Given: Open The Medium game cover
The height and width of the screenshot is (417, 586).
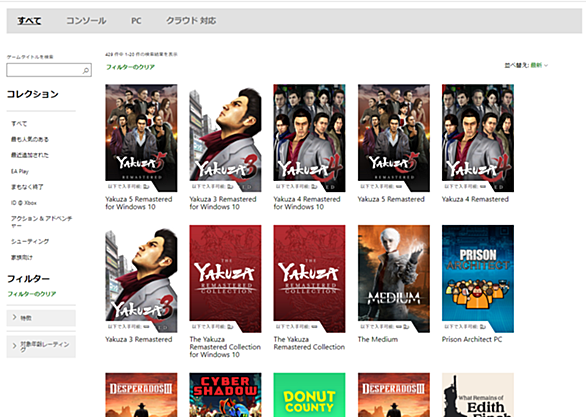Looking at the screenshot, I should point(394,279).
